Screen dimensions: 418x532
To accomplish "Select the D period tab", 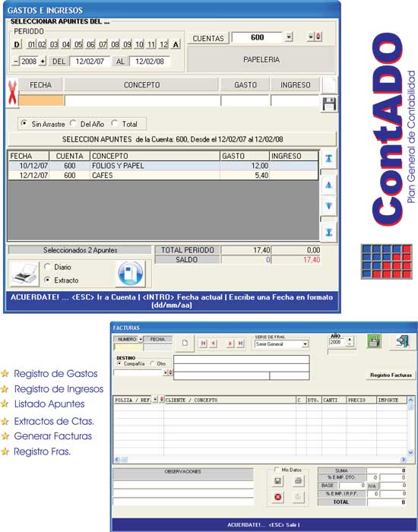I will point(17,44).
